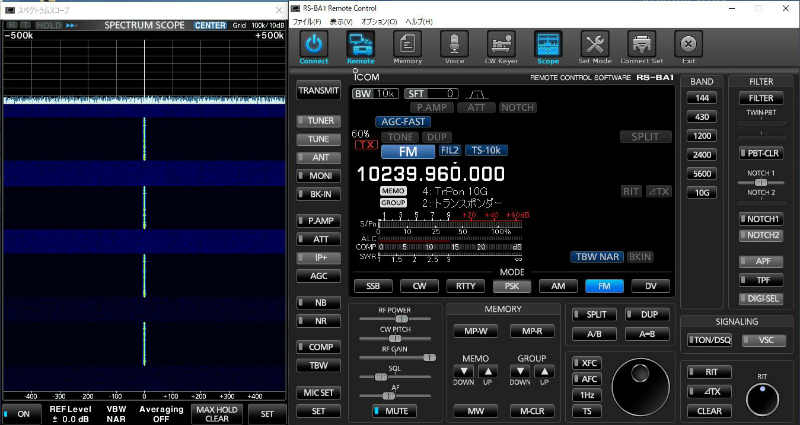Viewport: 800px width, 425px height.
Task: Open the Memory toolbar icon
Action: click(x=407, y=44)
